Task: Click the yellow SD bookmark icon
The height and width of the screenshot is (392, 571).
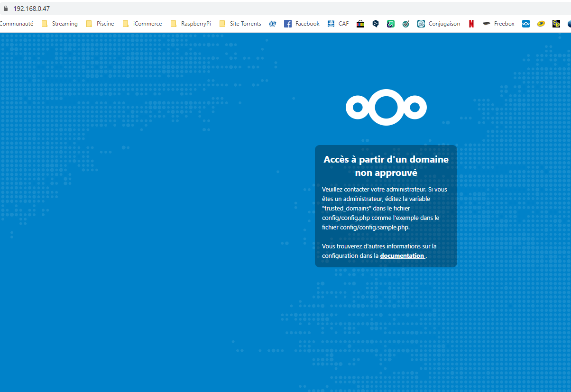Action: pos(556,24)
